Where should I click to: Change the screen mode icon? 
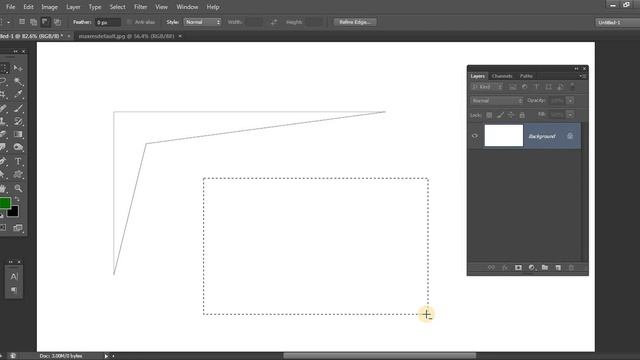point(18,228)
